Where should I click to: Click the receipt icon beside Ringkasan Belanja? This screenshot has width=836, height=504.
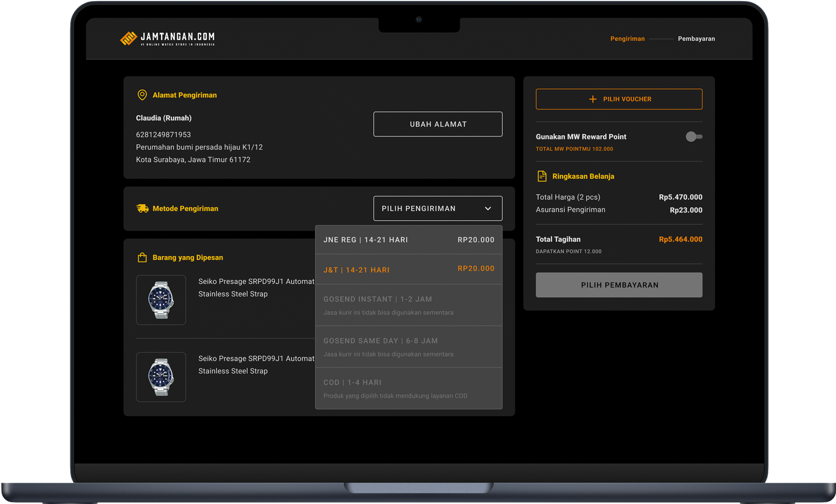click(542, 176)
